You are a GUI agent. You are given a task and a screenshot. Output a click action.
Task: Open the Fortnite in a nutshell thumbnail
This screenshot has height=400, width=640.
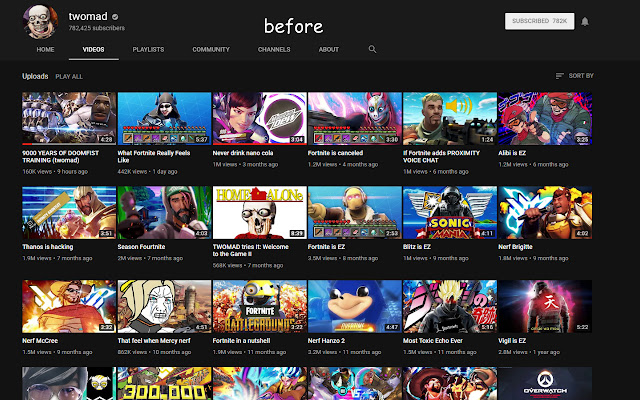pyautogui.click(x=260, y=307)
